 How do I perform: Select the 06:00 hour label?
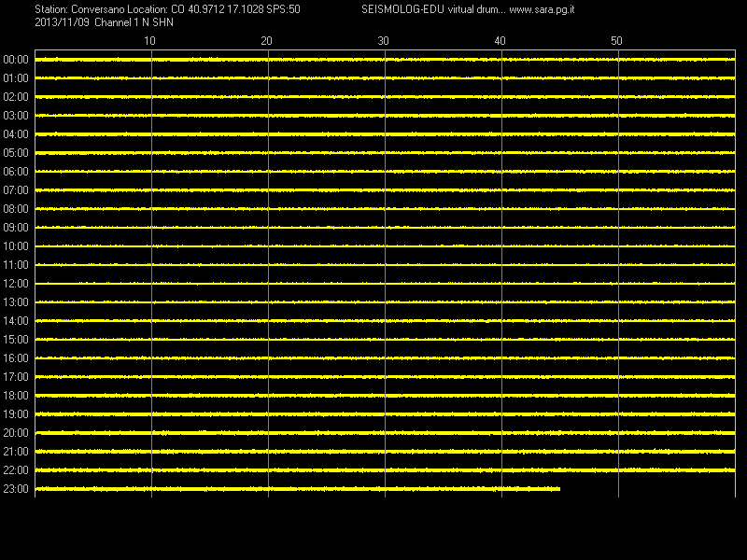point(16,172)
